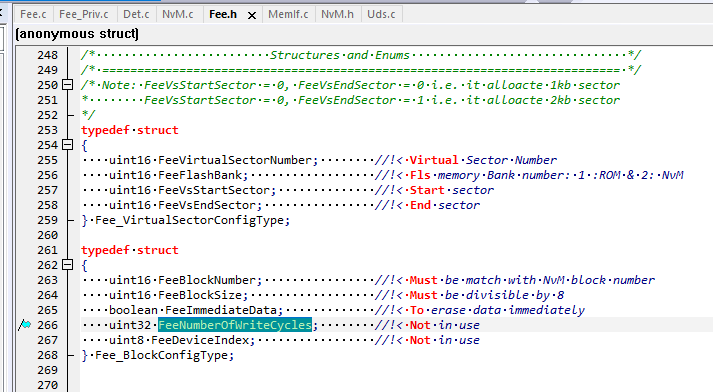Collapse the struct fold at line 262
This screenshot has width=713, height=392.
pyautogui.click(x=68, y=265)
